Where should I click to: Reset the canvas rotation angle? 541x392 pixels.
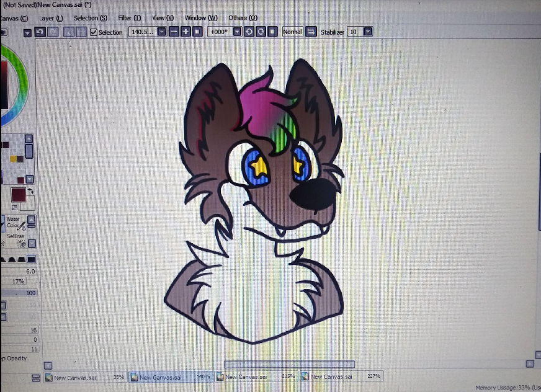pos(272,32)
